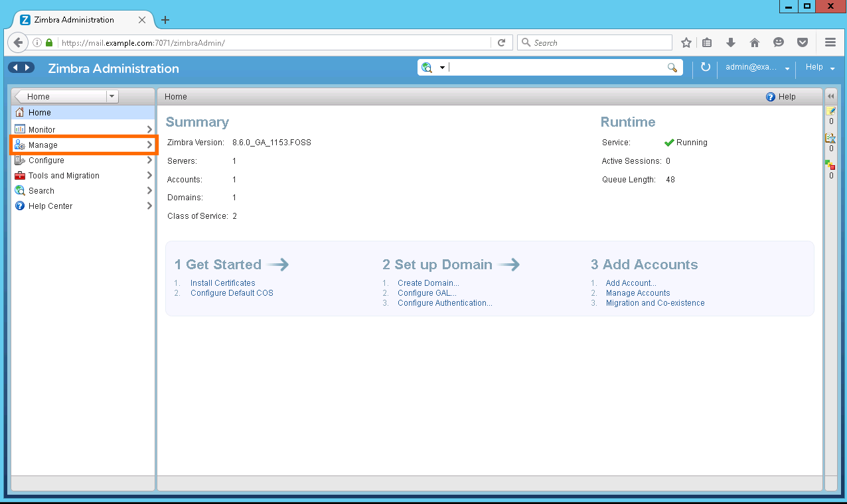The image size is (847, 504).
Task: Click the Pocket icon in Firefox toolbar
Action: pyautogui.click(x=803, y=42)
